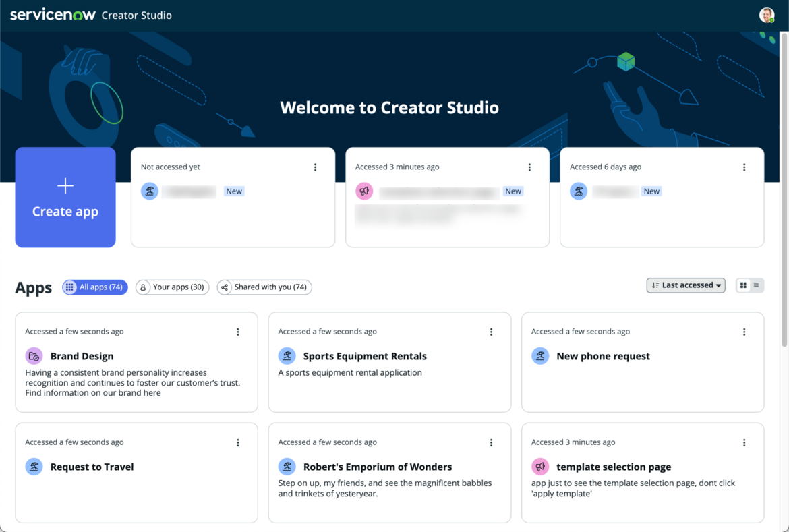Click the ServiceNow logo
Viewport: 789px width, 532px height.
point(53,15)
